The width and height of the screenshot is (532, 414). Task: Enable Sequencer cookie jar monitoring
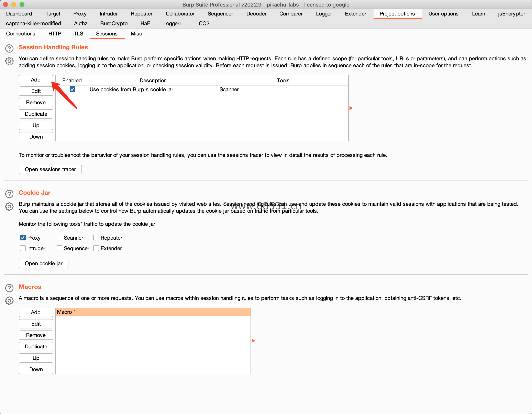59,248
